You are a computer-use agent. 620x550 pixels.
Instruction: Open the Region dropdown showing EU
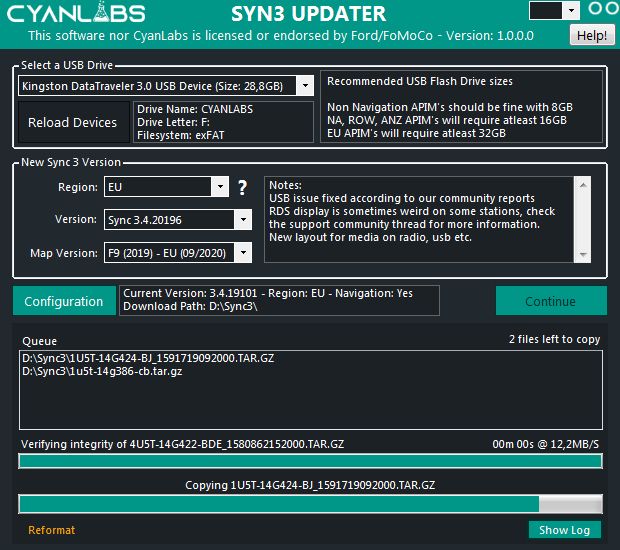pyautogui.click(x=220, y=187)
